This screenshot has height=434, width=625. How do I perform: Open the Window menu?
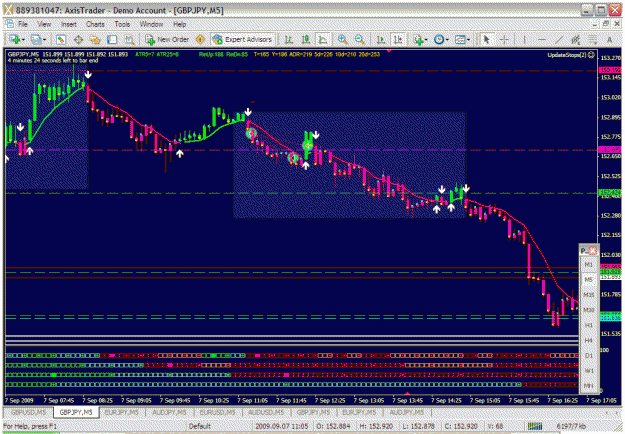151,24
